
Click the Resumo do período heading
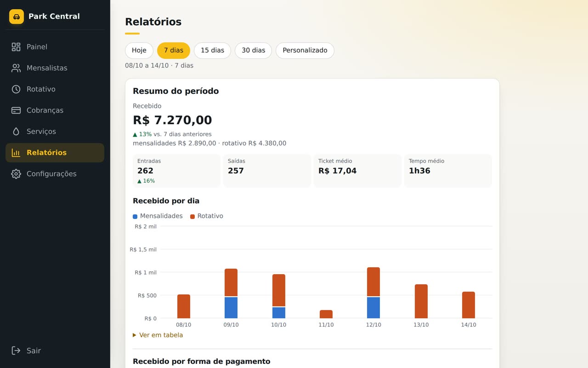click(175, 91)
